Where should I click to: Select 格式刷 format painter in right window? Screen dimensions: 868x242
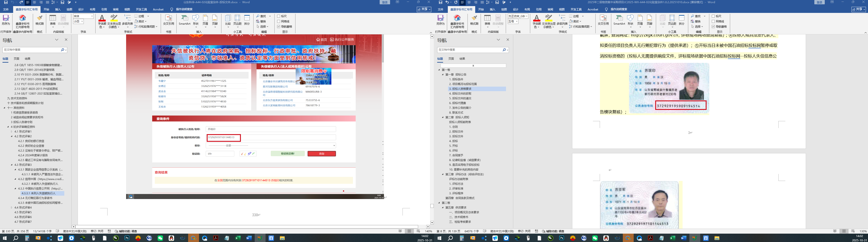(x=474, y=20)
